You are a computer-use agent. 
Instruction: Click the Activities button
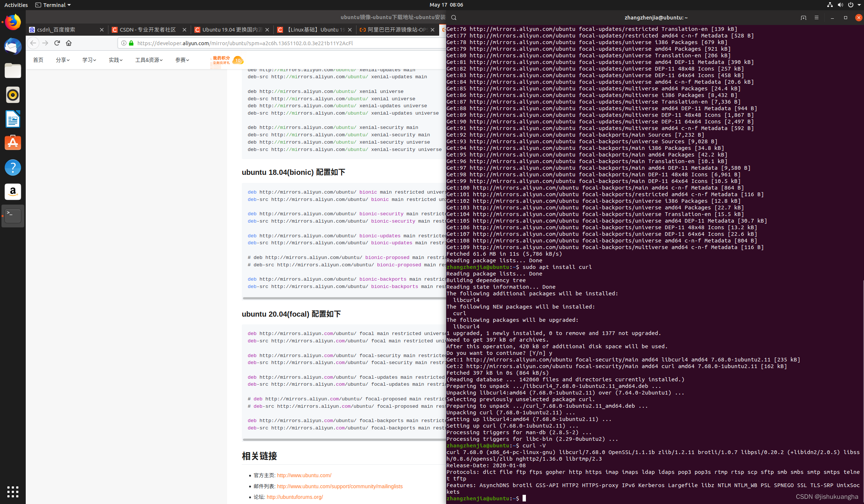pos(16,5)
